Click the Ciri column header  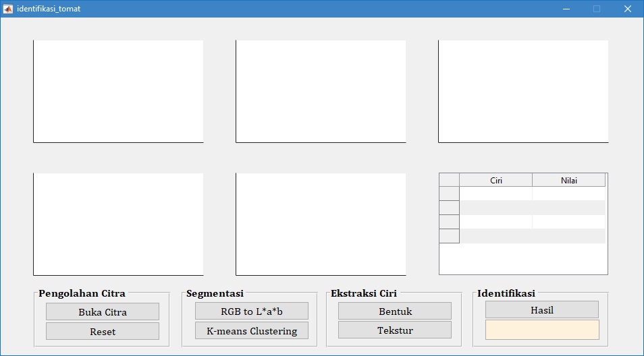495,180
